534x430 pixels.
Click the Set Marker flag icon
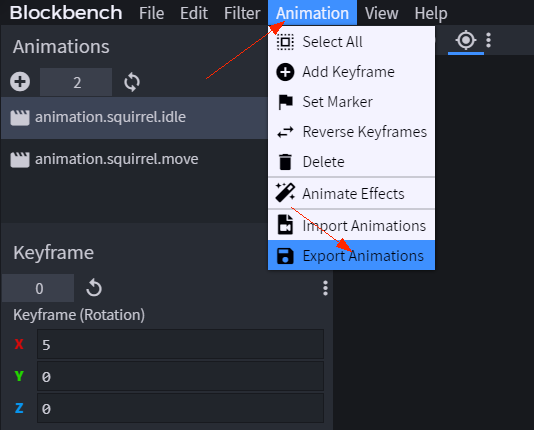285,102
